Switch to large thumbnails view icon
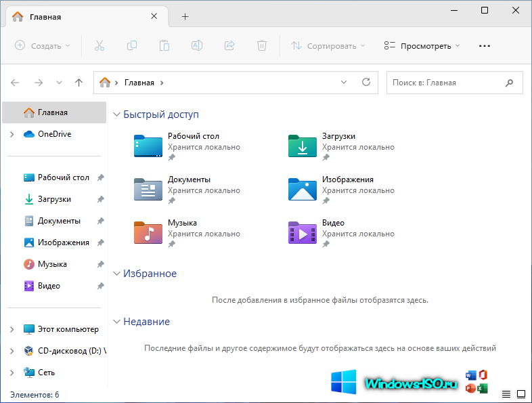This screenshot has width=532, height=403. point(521,394)
